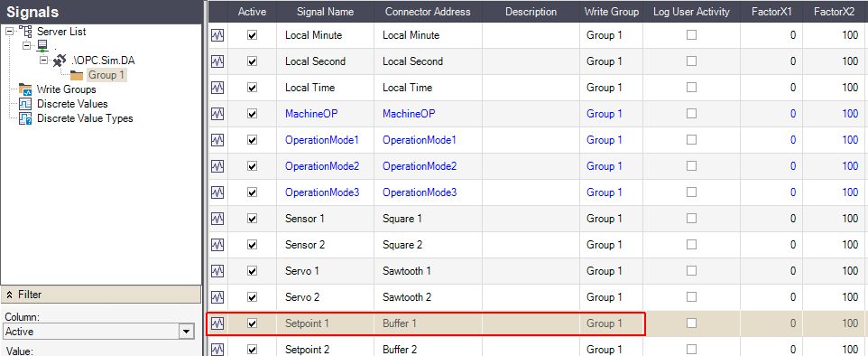The height and width of the screenshot is (356, 868).
Task: Click the signal icon in Sensor 1 row
Action: (x=217, y=219)
